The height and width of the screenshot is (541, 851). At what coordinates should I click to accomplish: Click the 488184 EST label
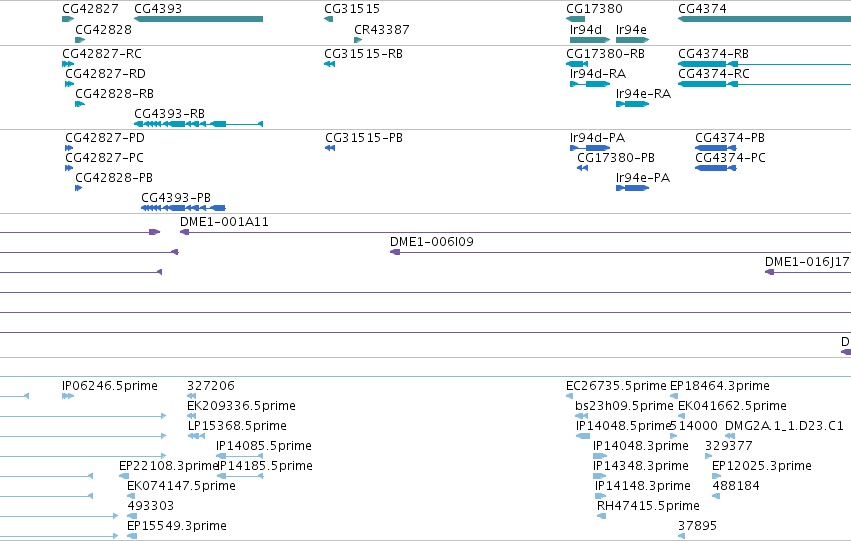click(736, 486)
